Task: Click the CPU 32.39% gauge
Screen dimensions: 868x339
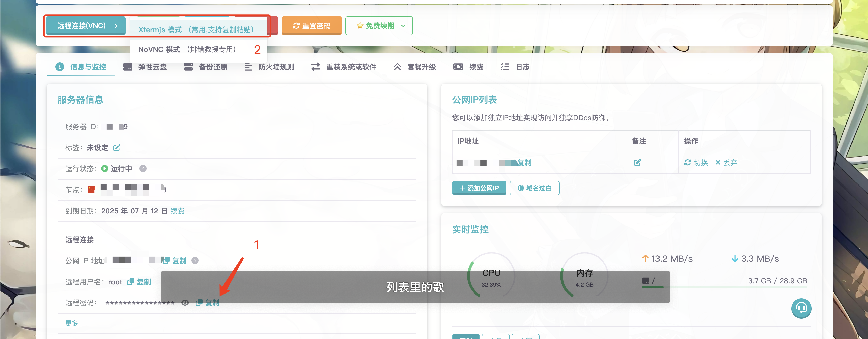Action: tap(491, 276)
